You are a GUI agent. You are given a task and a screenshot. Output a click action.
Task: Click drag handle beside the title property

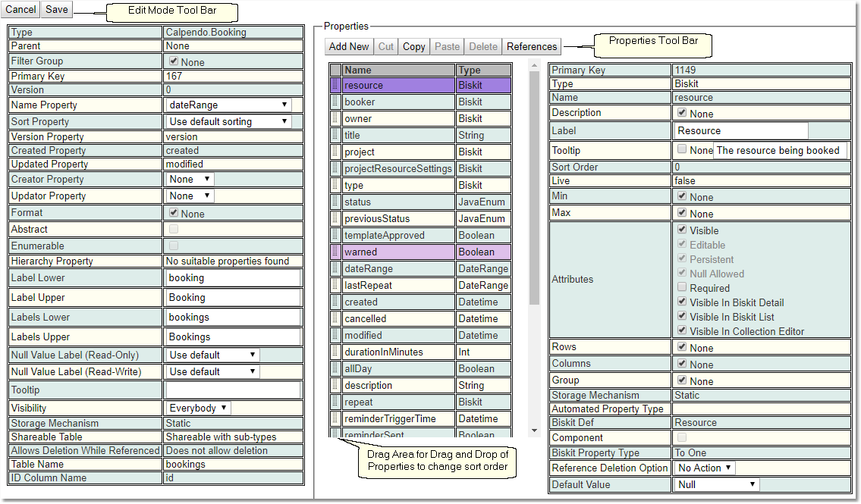coord(335,136)
